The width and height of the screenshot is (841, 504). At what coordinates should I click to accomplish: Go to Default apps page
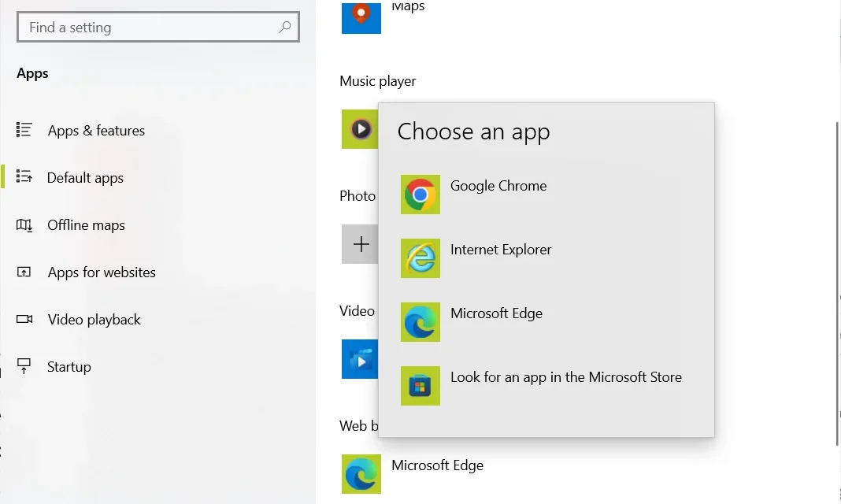tap(85, 177)
